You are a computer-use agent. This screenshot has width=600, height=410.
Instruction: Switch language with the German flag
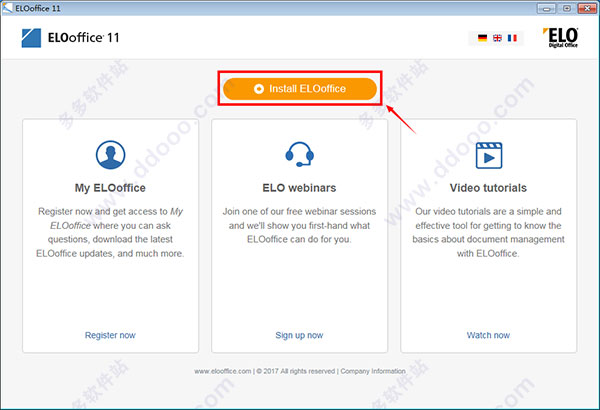click(x=483, y=38)
